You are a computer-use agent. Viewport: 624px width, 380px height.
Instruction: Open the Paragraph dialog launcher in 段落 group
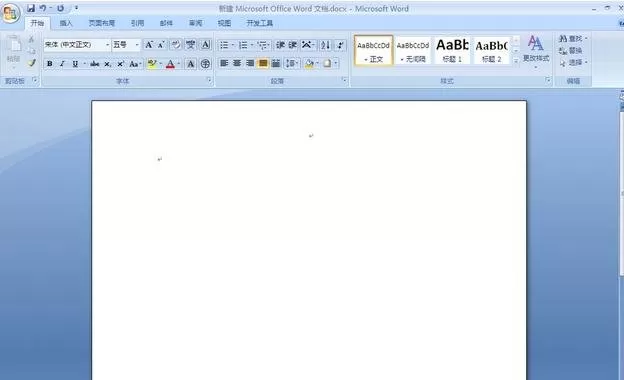click(x=344, y=80)
